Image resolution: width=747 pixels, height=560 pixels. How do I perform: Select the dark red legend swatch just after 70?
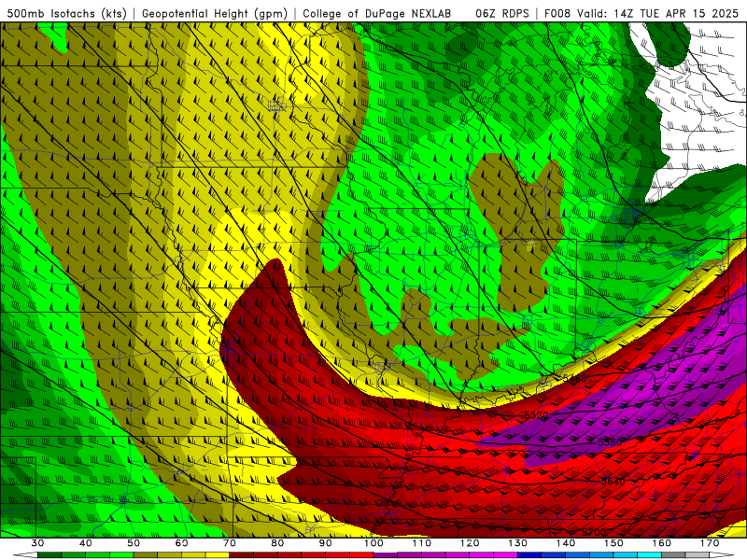pyautogui.click(x=242, y=555)
